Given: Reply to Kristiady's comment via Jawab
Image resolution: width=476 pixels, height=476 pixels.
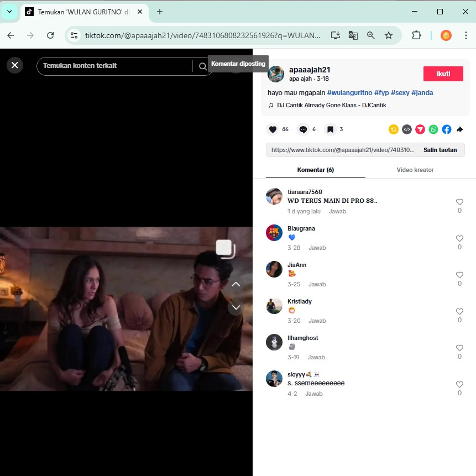Looking at the screenshot, I should (x=317, y=321).
